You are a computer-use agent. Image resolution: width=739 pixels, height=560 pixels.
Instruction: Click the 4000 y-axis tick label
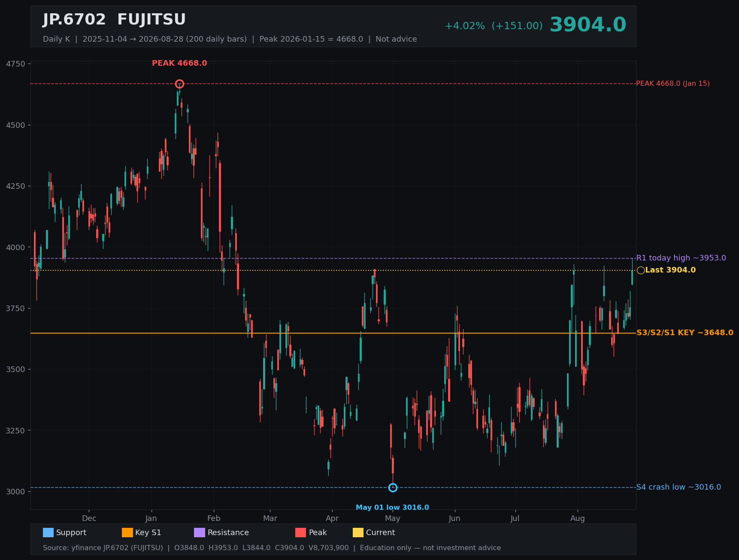16,248
